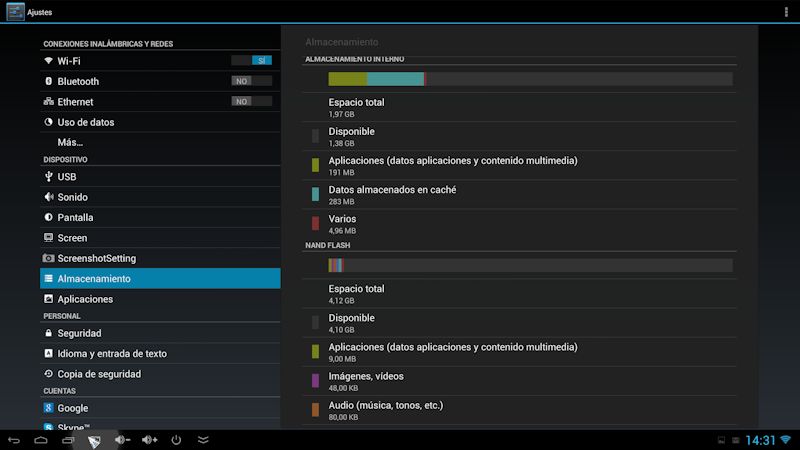This screenshot has width=800, height=450.
Task: Click the ScreenshotSetting camera icon
Action: coord(48,258)
